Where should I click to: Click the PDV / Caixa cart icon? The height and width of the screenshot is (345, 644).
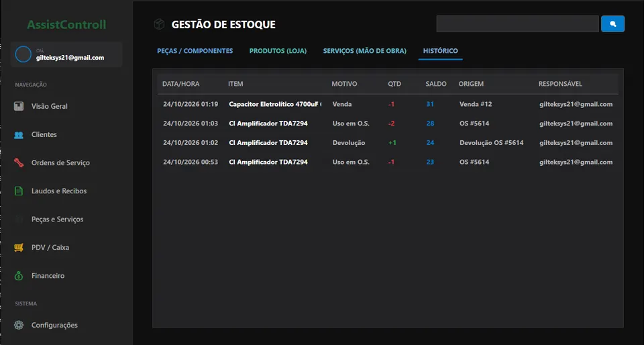click(19, 248)
